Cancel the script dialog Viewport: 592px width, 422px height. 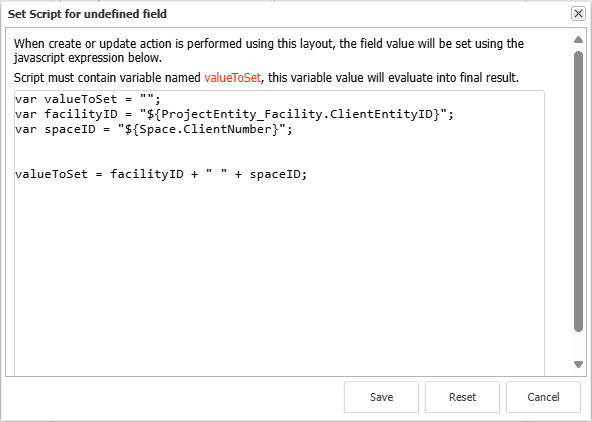(543, 397)
